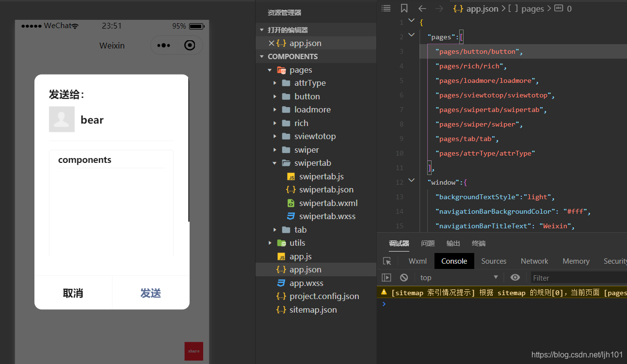Toggle the editor outline list icon
Image resolution: width=627 pixels, height=364 pixels.
pos(386,8)
